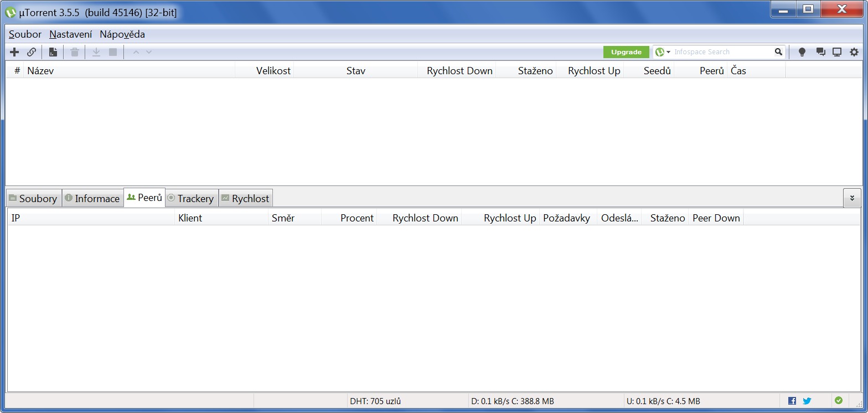Click the Twitter bird icon in status bar
The height and width of the screenshot is (413, 868).
[807, 401]
